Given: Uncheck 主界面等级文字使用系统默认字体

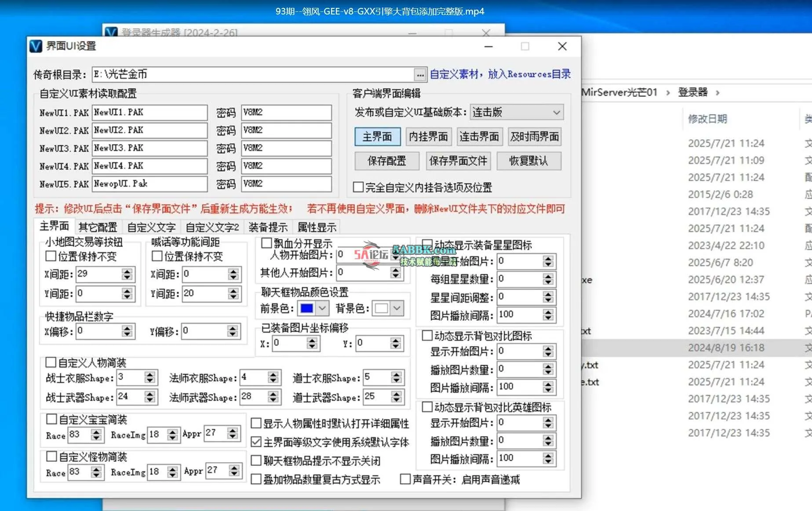Looking at the screenshot, I should coord(256,442).
